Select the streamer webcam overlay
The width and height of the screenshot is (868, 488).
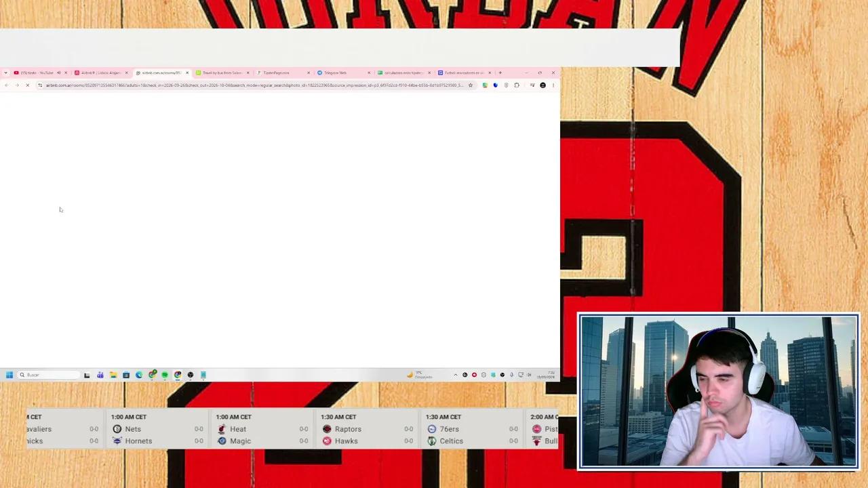point(719,391)
